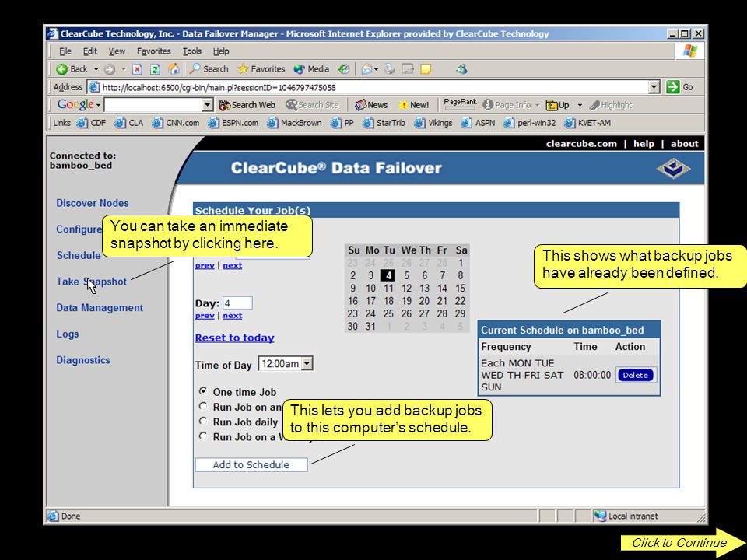Click the clearcube.com header link
Screen dimensions: 747x560
click(x=581, y=144)
